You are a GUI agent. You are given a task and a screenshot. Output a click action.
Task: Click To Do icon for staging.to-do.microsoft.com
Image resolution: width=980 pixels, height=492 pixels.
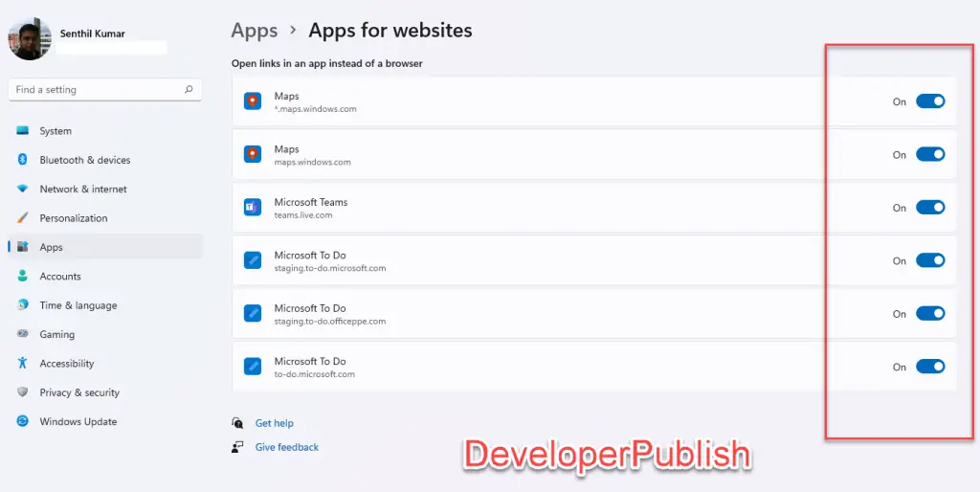(x=253, y=260)
